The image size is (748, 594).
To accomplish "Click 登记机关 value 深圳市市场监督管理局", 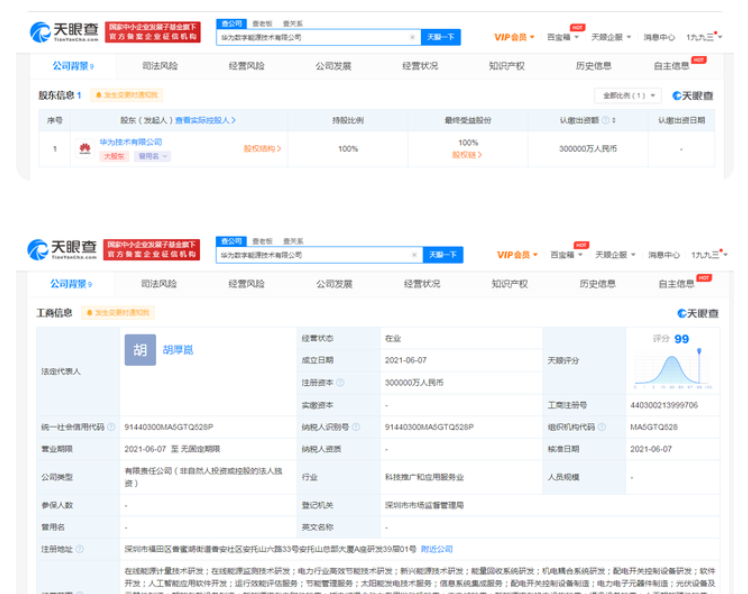I will point(424,505).
